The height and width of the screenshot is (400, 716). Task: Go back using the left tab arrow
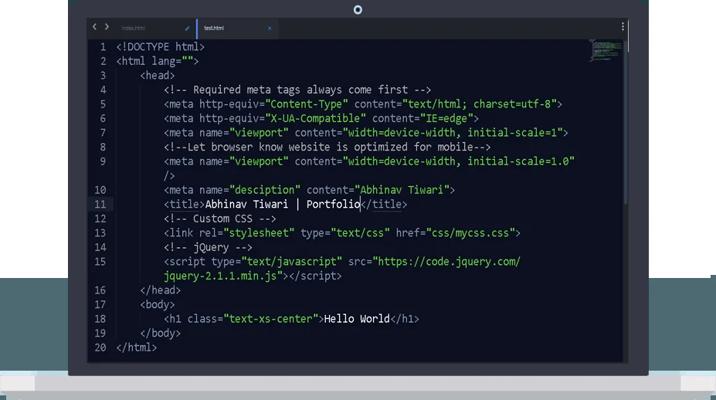tap(95, 27)
